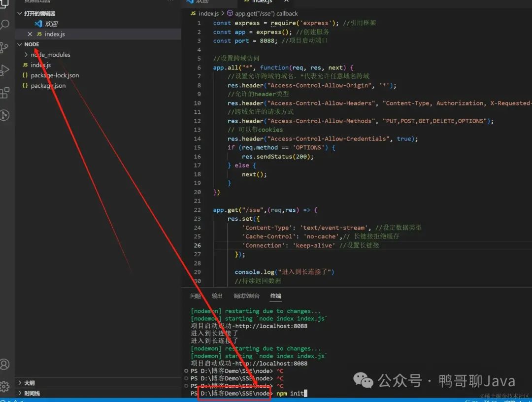Click the app.all("*") function line
532x402 pixels.
283,67
